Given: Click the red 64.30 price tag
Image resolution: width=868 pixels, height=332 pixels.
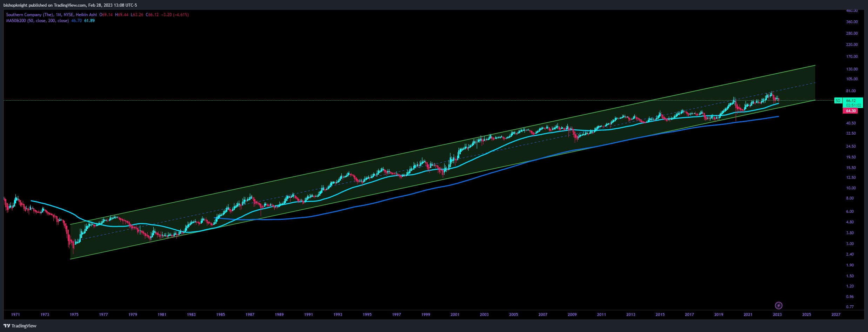Looking at the screenshot, I should click(x=850, y=111).
